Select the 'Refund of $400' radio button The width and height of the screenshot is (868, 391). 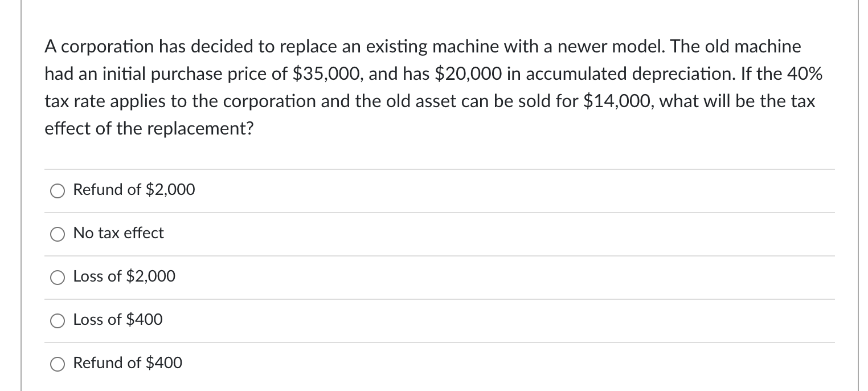click(56, 364)
